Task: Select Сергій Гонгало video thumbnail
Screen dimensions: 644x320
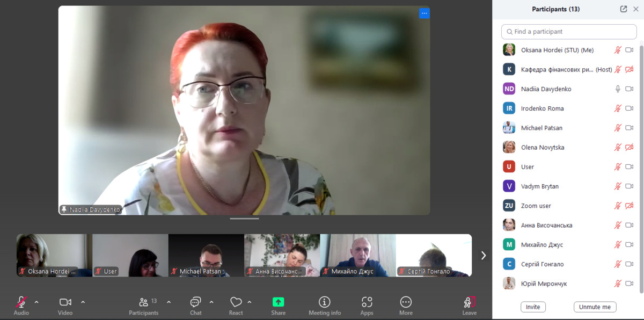Action: pyautogui.click(x=434, y=256)
